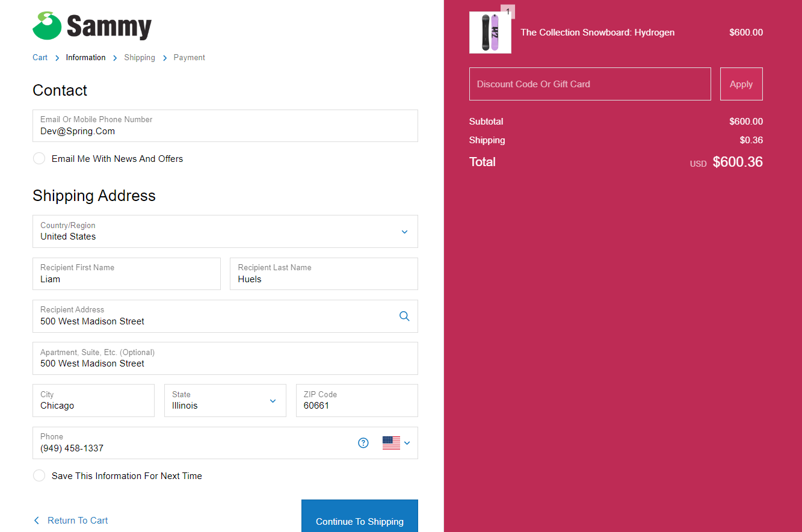Click the Sammy logo
The height and width of the screenshot is (532, 802).
(x=92, y=26)
